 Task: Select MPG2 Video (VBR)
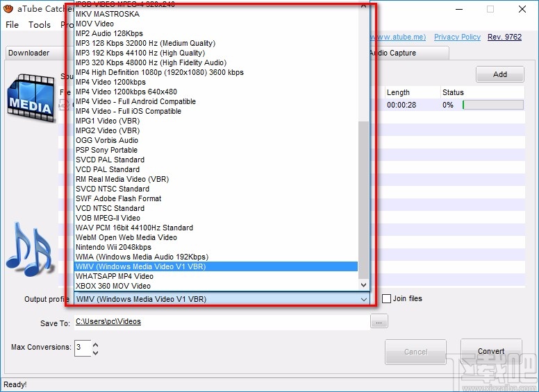tap(216, 130)
